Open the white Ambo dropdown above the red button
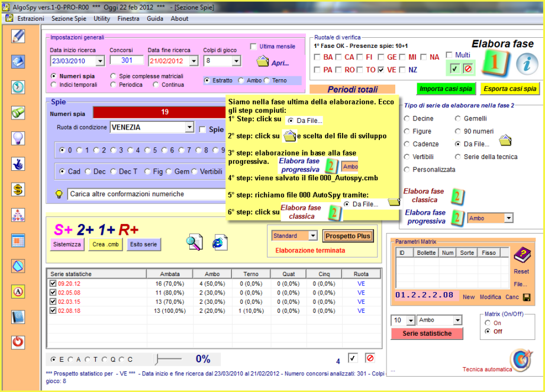Viewport: 545px width, 392px height. coord(458,320)
